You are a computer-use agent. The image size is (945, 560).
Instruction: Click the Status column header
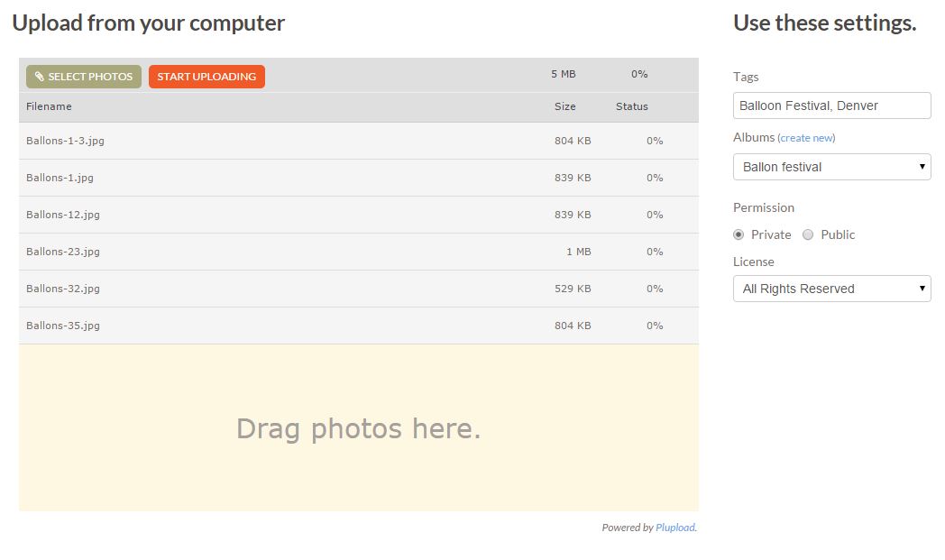pos(631,106)
